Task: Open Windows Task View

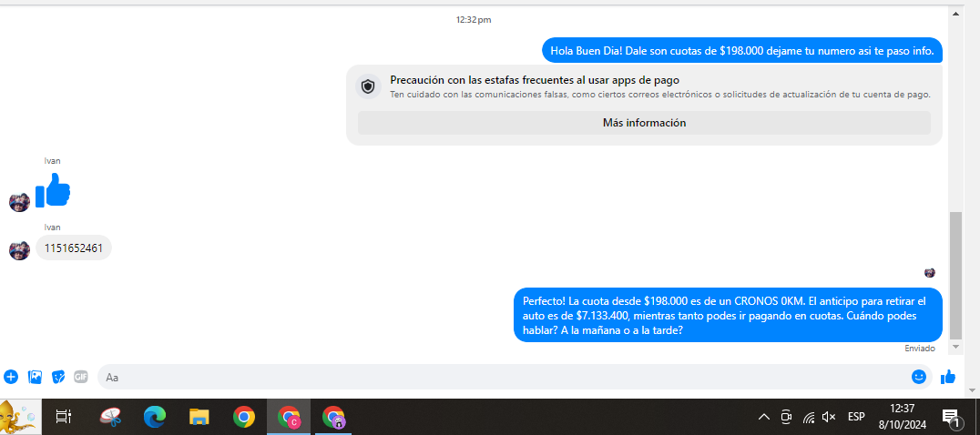Action: pos(63,418)
